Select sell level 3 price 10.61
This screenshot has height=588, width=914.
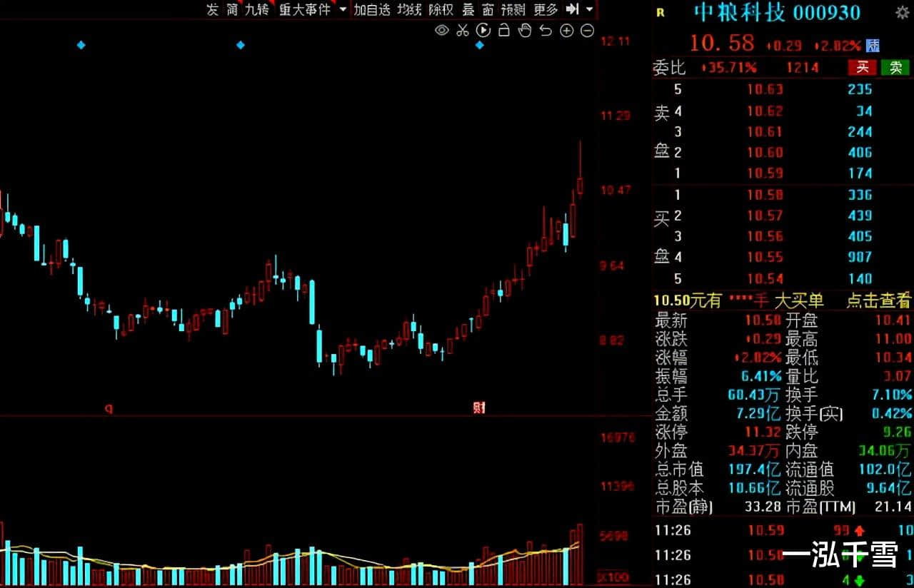pyautogui.click(x=765, y=131)
